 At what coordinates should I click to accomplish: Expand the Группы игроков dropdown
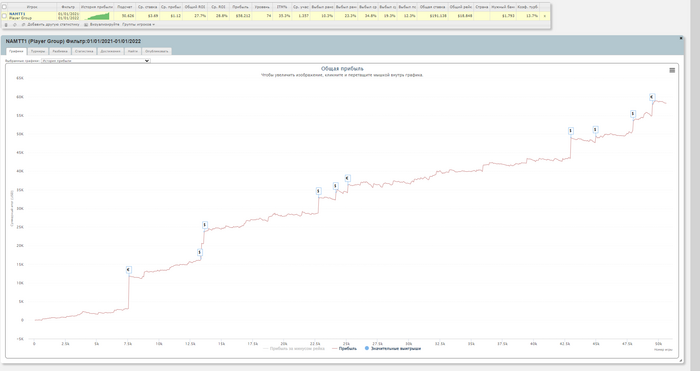pos(138,25)
